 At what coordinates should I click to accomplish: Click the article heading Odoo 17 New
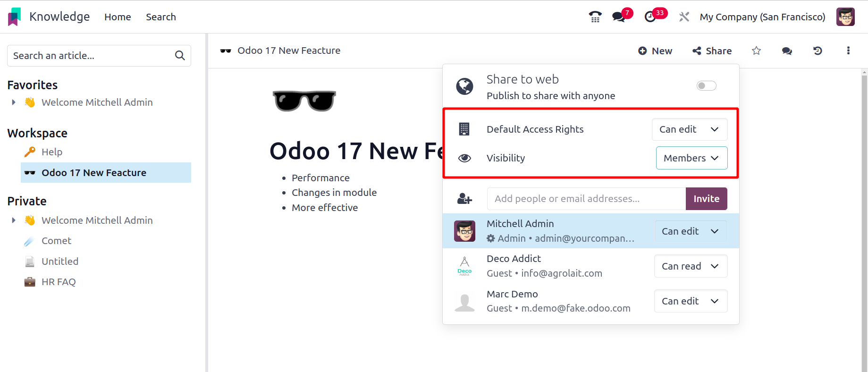pos(356,151)
